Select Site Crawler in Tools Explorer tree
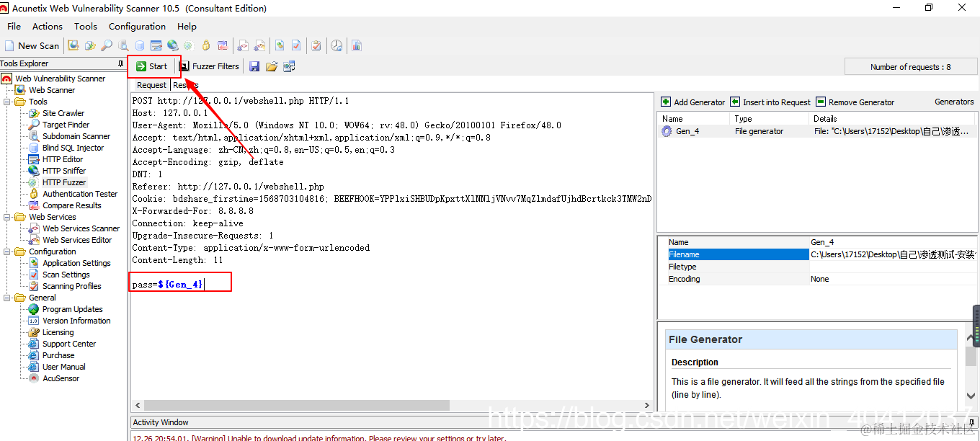980x441 pixels. (x=63, y=113)
